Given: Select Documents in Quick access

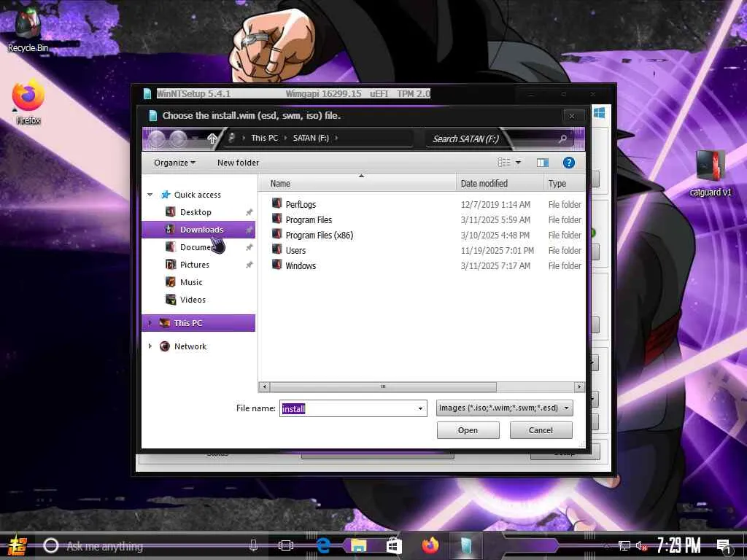Looking at the screenshot, I should pyautogui.click(x=196, y=247).
